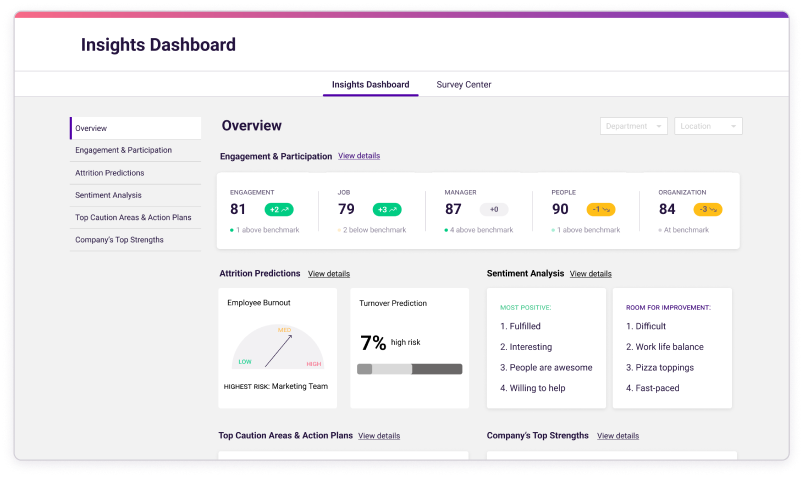Go to Engagement & Participation sidebar item

point(135,150)
